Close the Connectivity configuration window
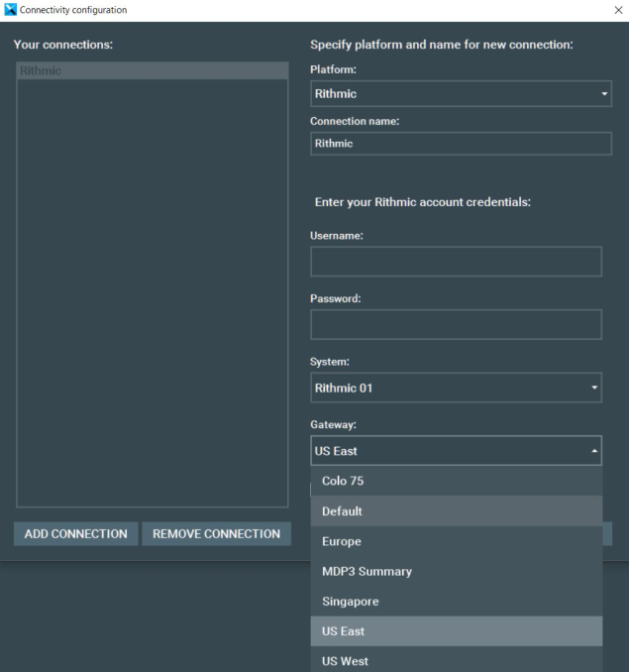This screenshot has width=629, height=672. coord(618,10)
